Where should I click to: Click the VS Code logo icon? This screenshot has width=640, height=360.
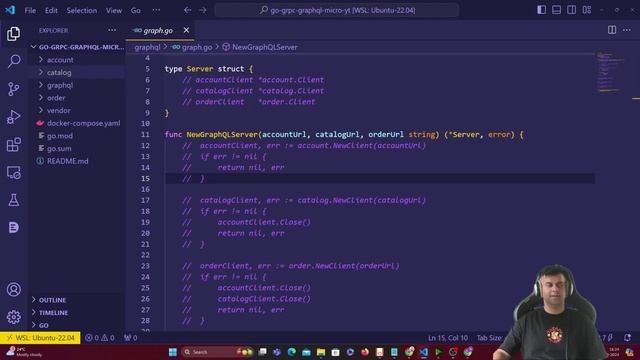coord(10,10)
